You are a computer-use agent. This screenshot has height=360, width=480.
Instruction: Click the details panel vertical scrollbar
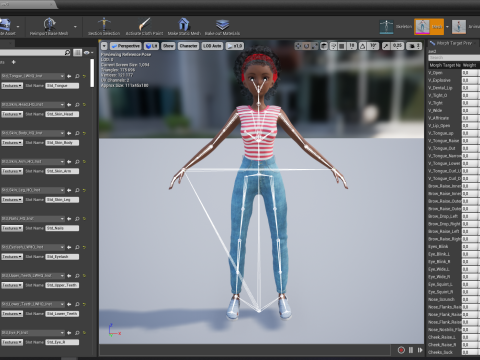(92, 74)
